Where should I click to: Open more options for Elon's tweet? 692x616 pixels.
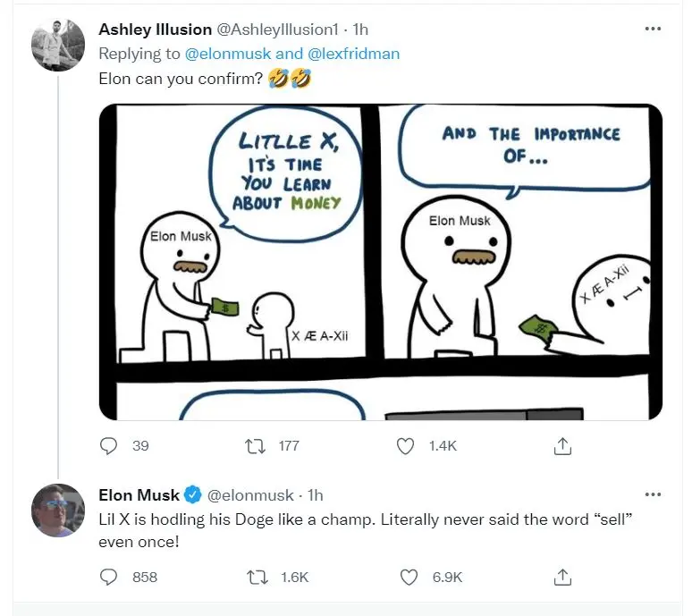coord(653,494)
